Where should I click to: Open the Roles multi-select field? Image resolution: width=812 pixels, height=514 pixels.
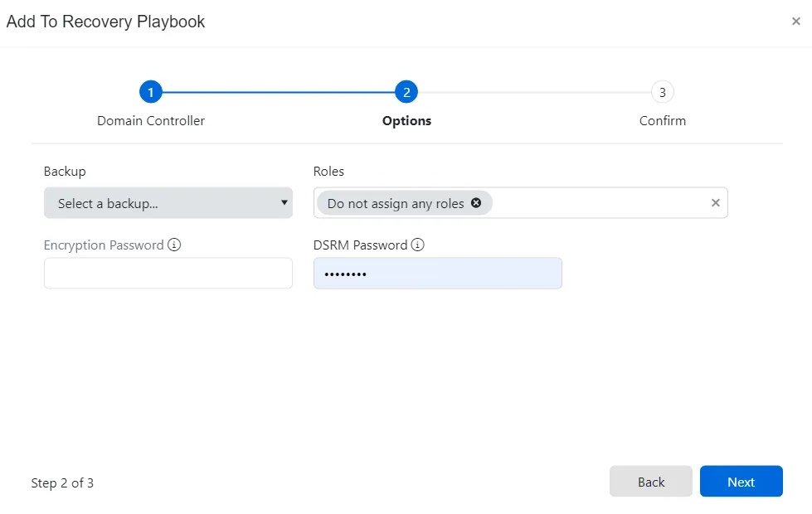[520, 203]
